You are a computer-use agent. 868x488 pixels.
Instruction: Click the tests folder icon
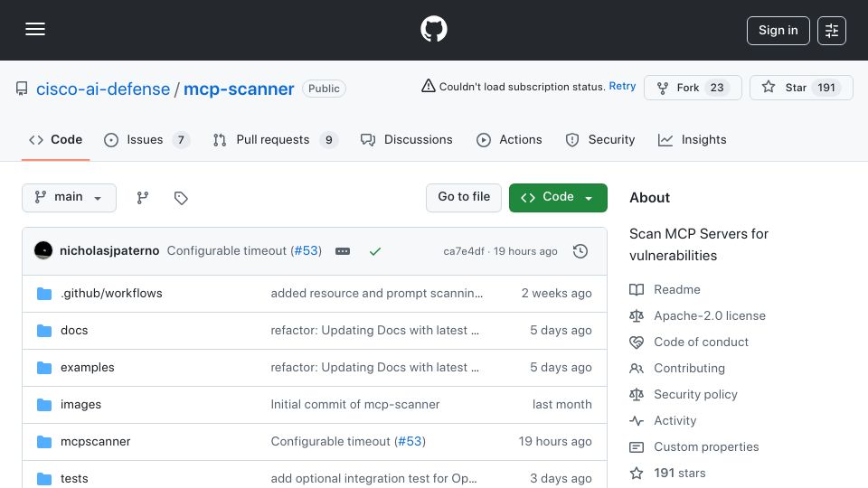tap(44, 479)
